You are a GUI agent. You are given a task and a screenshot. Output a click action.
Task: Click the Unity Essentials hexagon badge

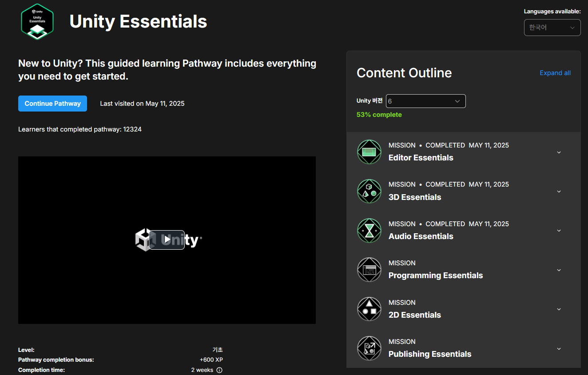(x=37, y=22)
